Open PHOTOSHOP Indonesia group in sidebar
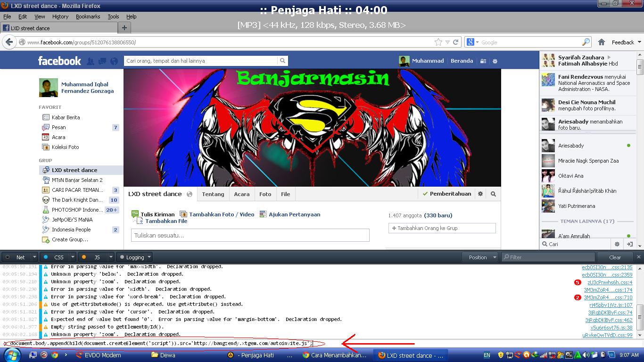The image size is (644, 362). (77, 210)
